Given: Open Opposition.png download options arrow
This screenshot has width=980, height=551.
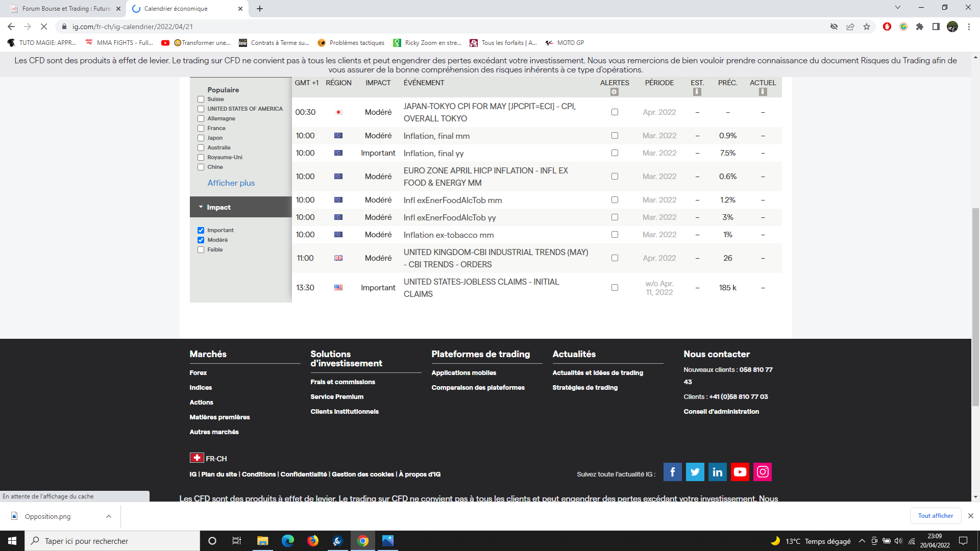Looking at the screenshot, I should (x=109, y=516).
